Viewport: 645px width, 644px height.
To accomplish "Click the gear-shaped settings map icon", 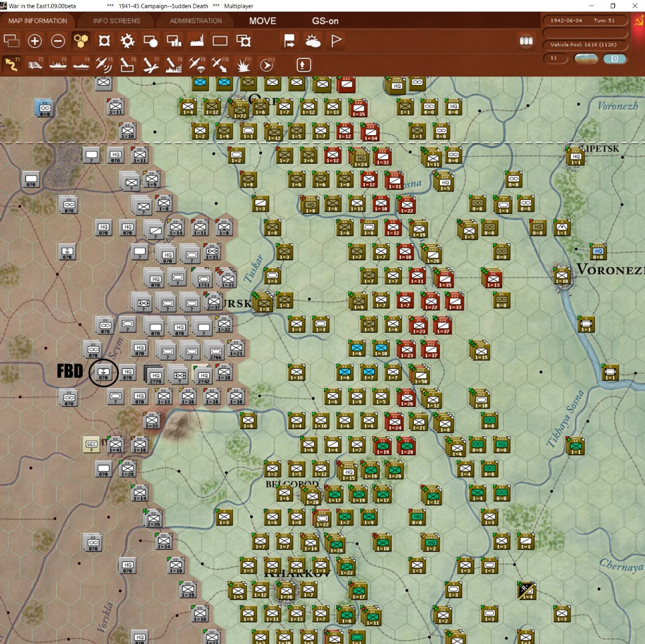I will (x=127, y=41).
